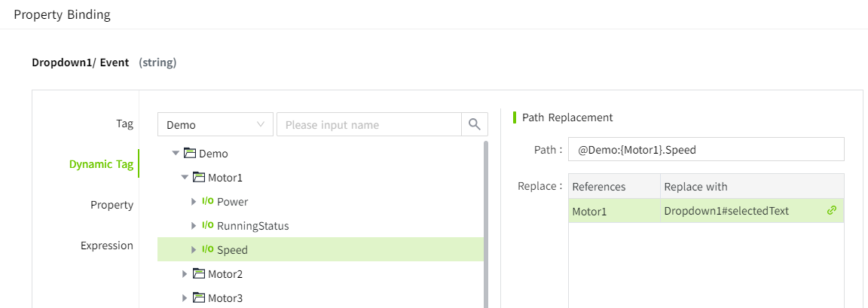Click the Demo folder icon
Viewport: 868px width, 308px height.
[190, 154]
